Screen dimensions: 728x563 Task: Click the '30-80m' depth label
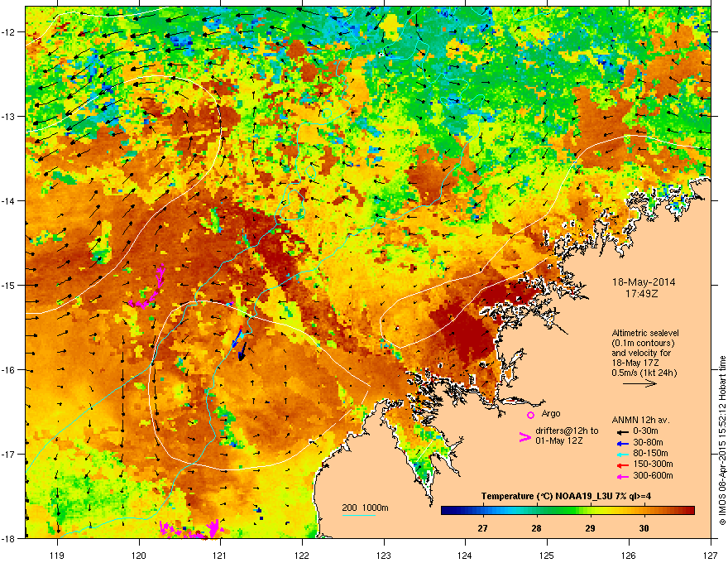[x=648, y=443]
